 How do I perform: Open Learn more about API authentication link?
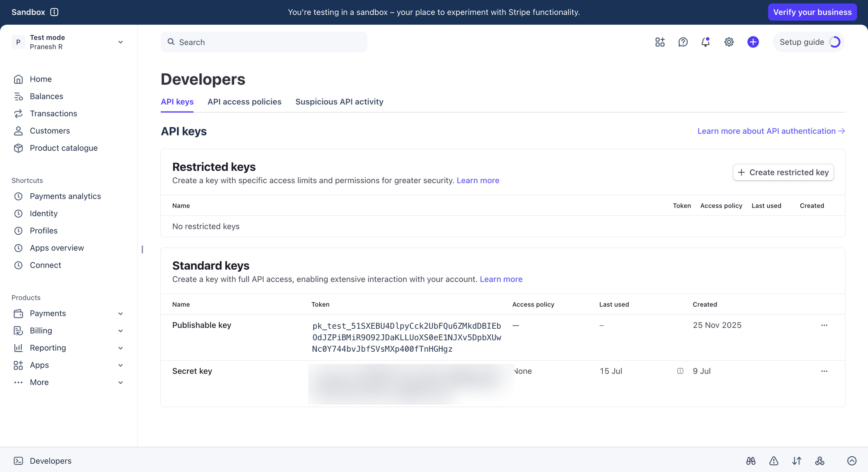pos(771,131)
